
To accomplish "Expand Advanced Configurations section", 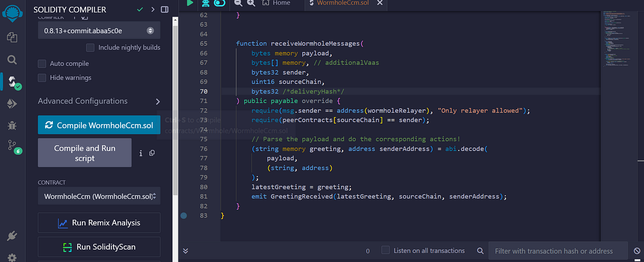I will [99, 101].
